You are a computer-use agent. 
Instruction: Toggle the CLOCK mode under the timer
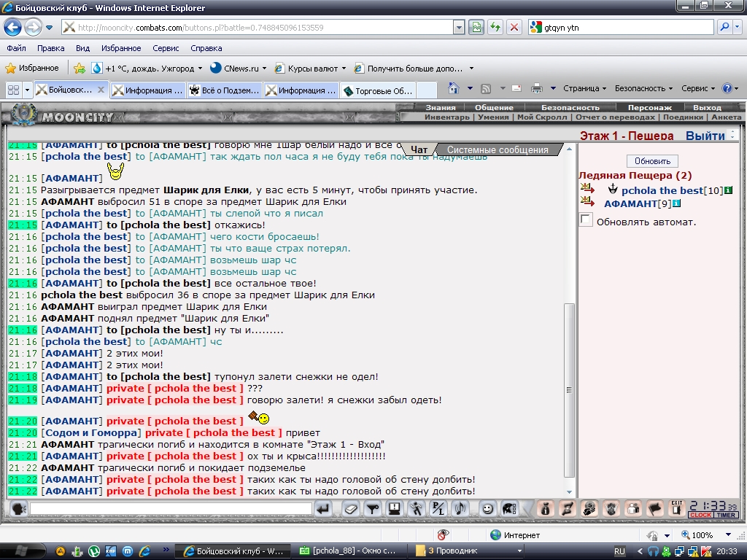[x=700, y=515]
